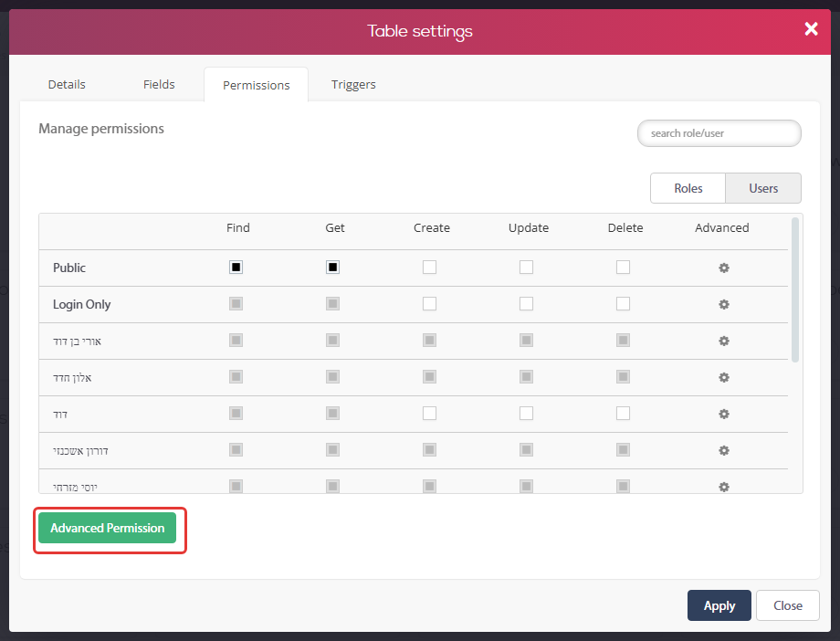Enable Delete checkbox in the row named only דוד
Viewport: 840px width, 641px height.
(x=623, y=413)
